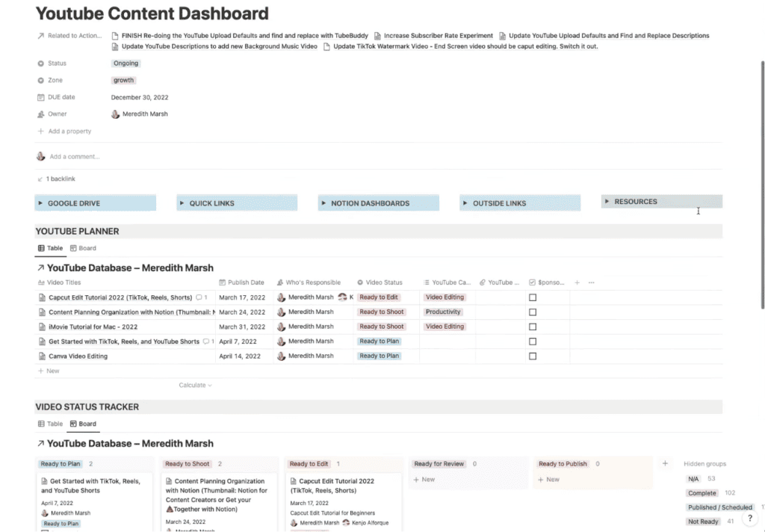Screen dimensions: 765x532
Task: Switch YouTube Planner to Board view
Action: point(83,248)
